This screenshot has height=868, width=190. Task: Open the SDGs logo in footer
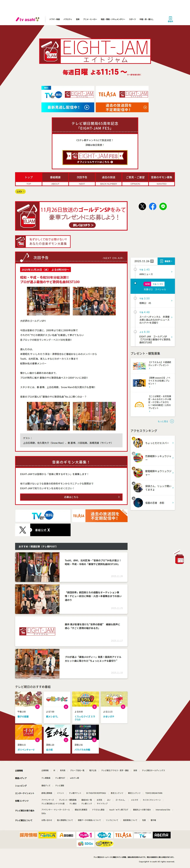85,843
